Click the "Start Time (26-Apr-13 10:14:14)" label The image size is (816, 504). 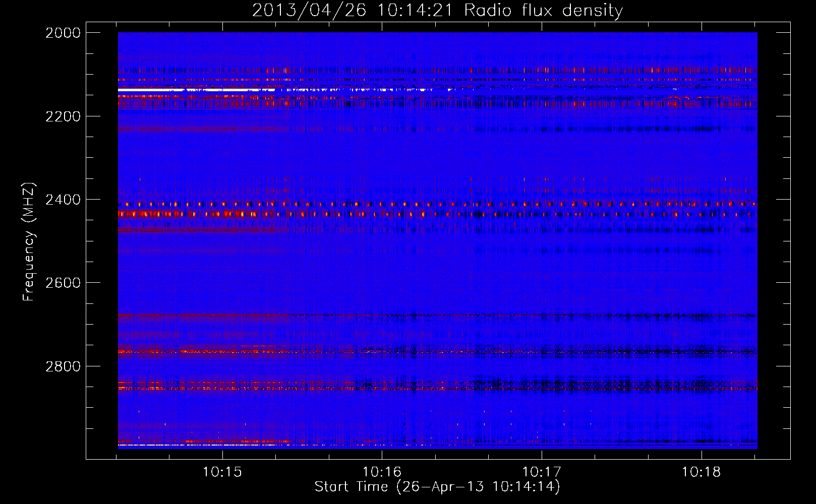point(437,487)
